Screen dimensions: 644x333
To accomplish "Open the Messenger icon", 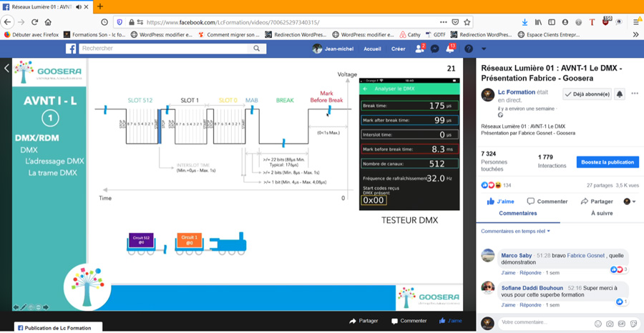I will [x=434, y=49].
